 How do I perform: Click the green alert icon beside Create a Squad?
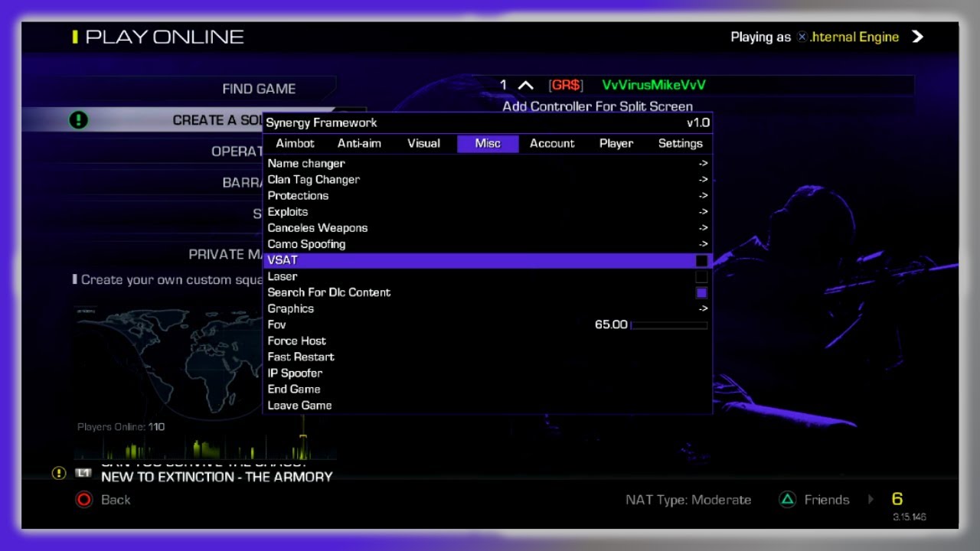tap(78, 120)
